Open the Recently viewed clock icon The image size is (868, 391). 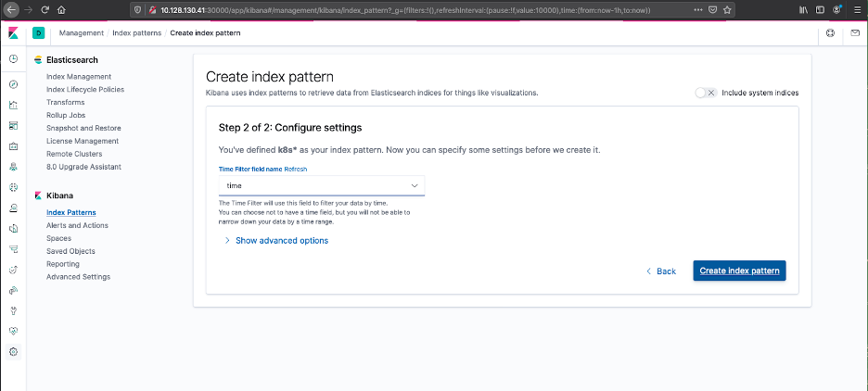13,58
